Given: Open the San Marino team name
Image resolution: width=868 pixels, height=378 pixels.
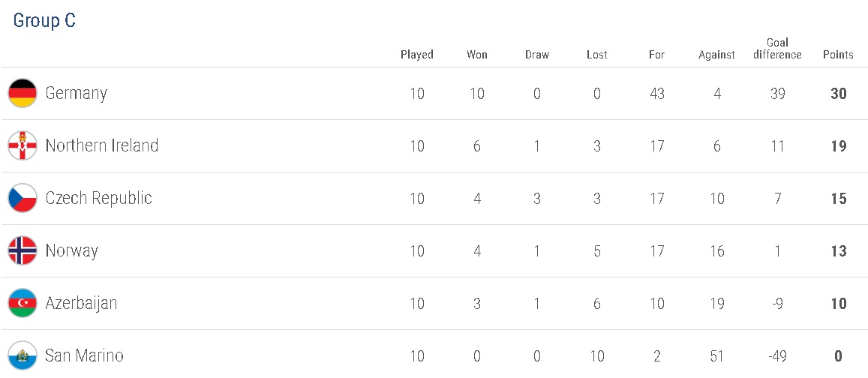Looking at the screenshot, I should (84, 355).
